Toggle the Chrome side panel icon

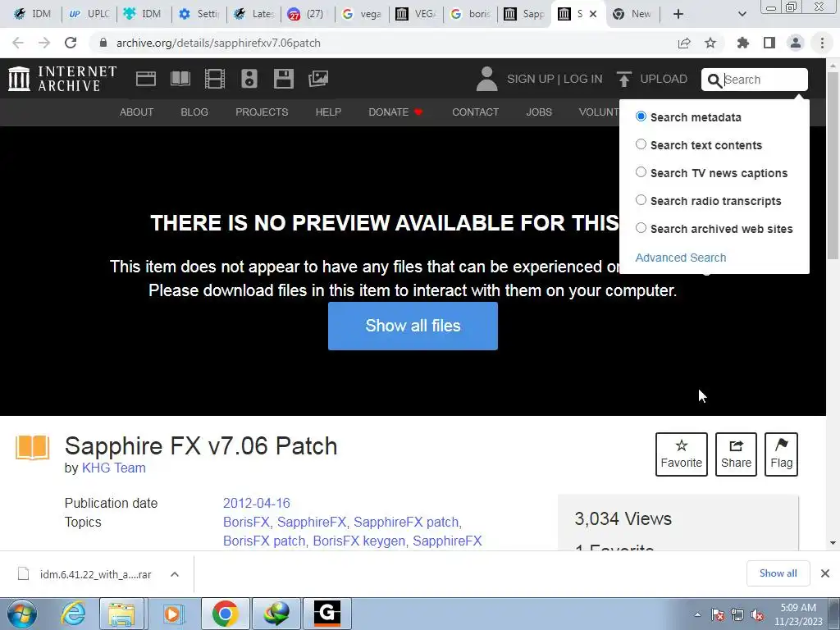coord(769,43)
